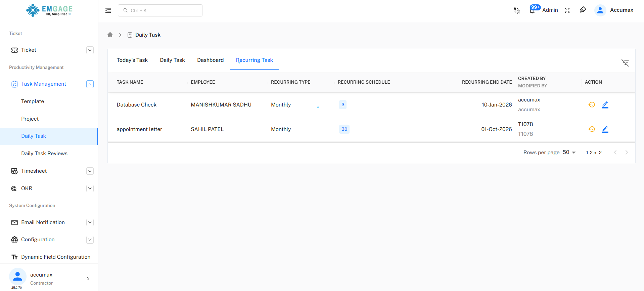Open the language translation icon
Screen dimensions: 644x291
point(516,10)
